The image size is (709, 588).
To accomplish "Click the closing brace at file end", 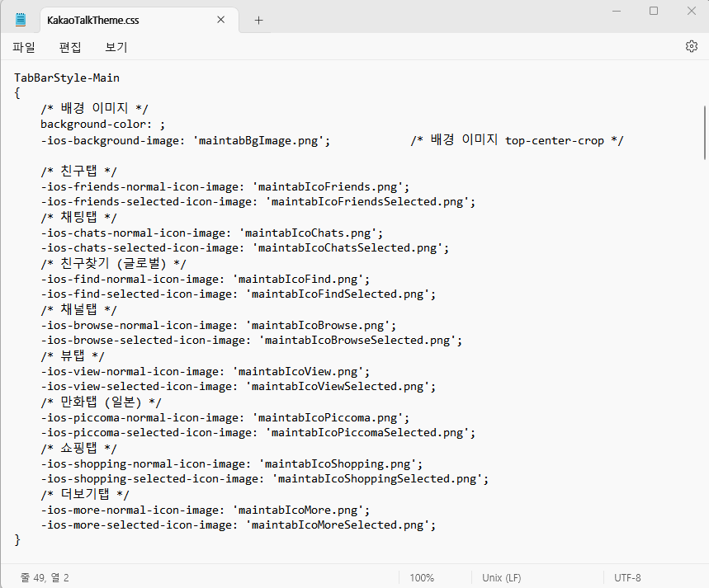I will click(x=17, y=539).
